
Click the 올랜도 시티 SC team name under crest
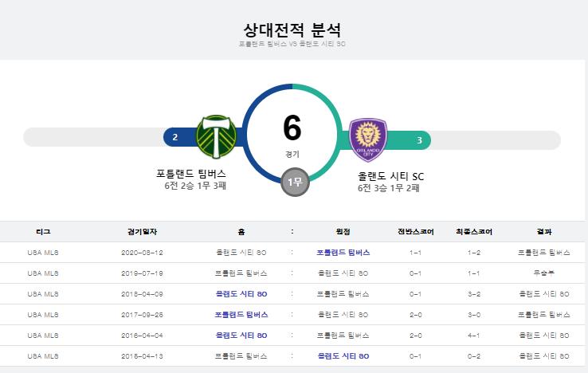(x=390, y=176)
